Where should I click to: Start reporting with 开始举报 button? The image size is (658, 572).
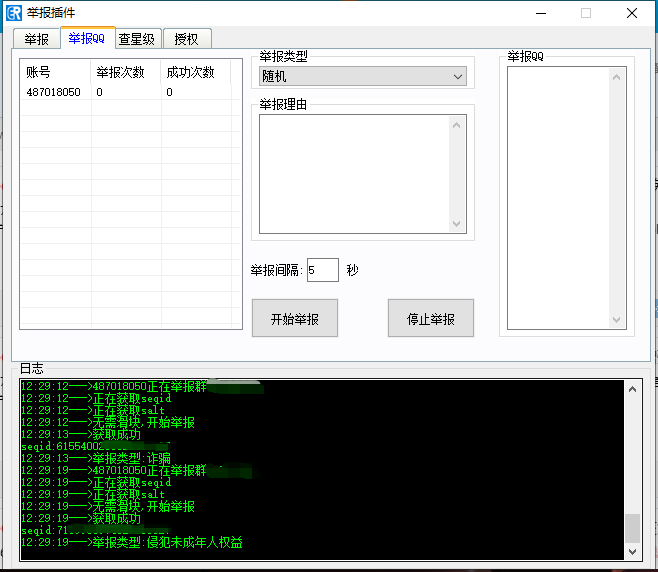click(295, 318)
